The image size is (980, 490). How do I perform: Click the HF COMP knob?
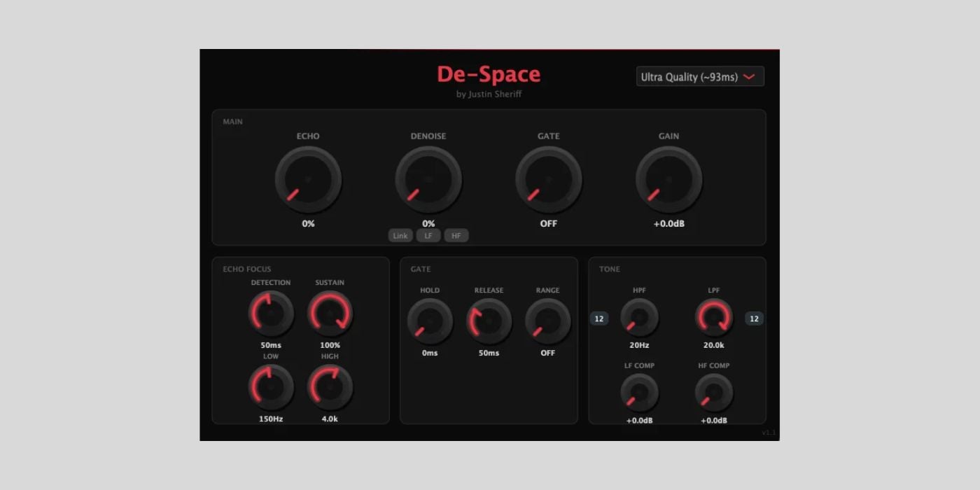tap(713, 393)
